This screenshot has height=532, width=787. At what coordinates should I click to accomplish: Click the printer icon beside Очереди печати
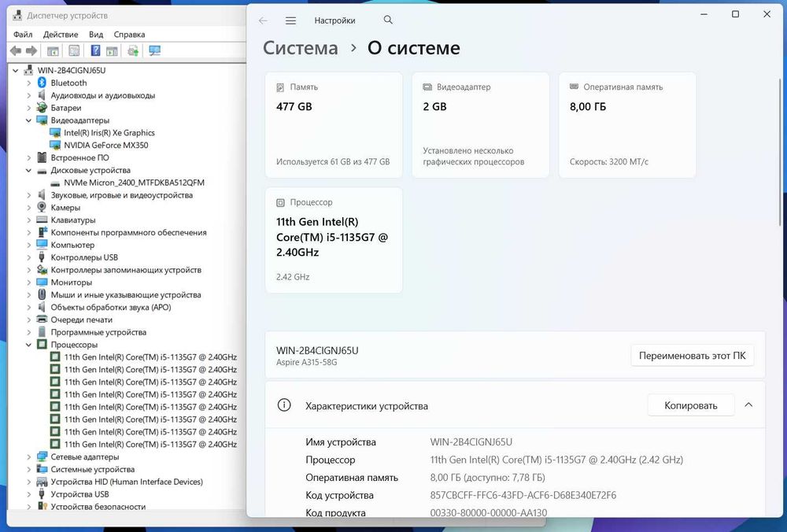(x=42, y=320)
